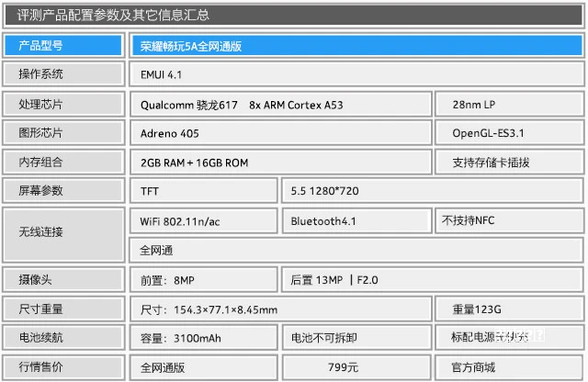Click the 重量123G cell
The image size is (588, 382).
point(509,309)
